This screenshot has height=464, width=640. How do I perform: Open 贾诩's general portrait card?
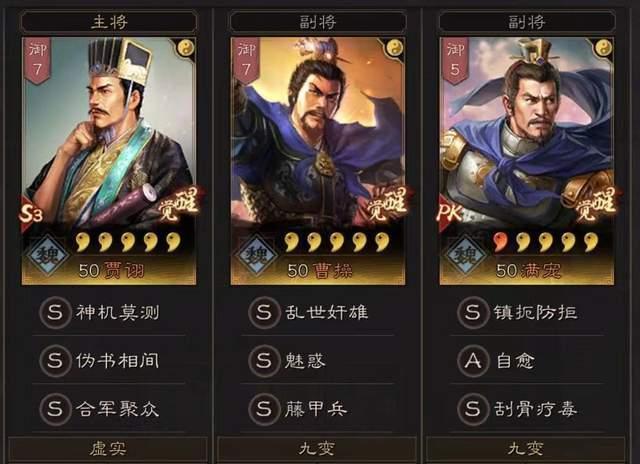pyautogui.click(x=109, y=160)
